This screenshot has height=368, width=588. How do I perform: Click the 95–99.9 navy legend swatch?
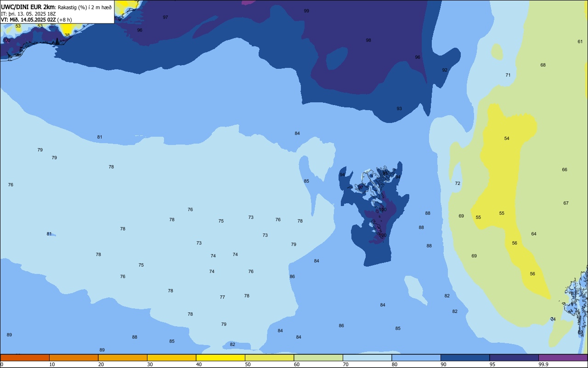pos(514,357)
